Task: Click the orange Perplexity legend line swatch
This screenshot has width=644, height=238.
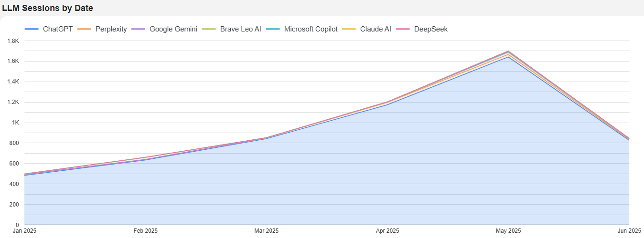Action: point(84,29)
